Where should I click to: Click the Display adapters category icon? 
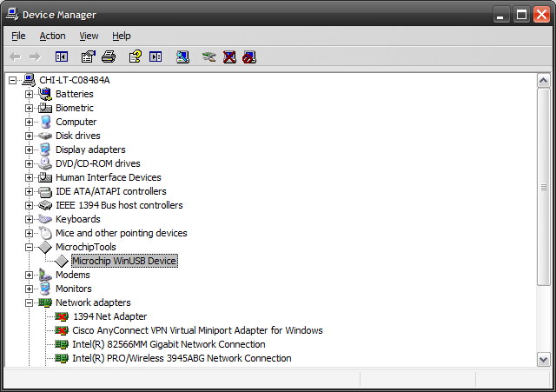click(x=45, y=149)
